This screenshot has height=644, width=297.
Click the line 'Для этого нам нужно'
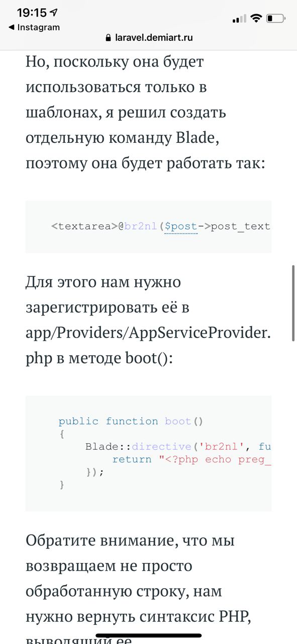[103, 282]
